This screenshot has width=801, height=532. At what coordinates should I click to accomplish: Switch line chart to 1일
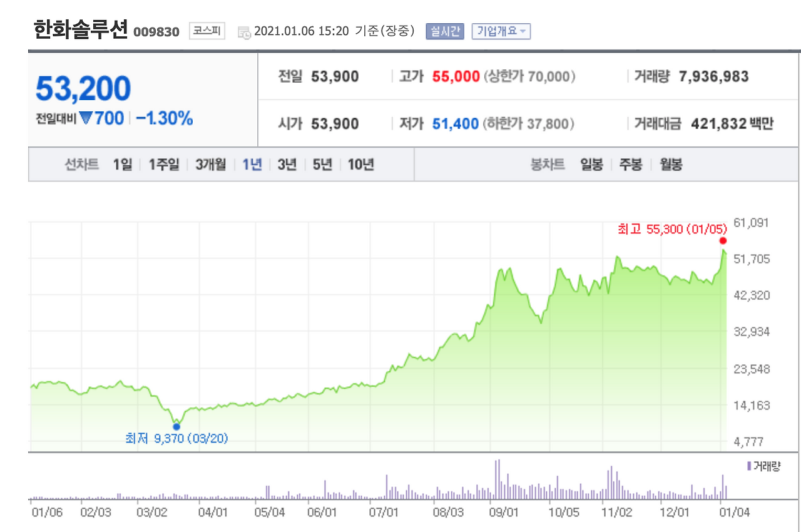(123, 165)
